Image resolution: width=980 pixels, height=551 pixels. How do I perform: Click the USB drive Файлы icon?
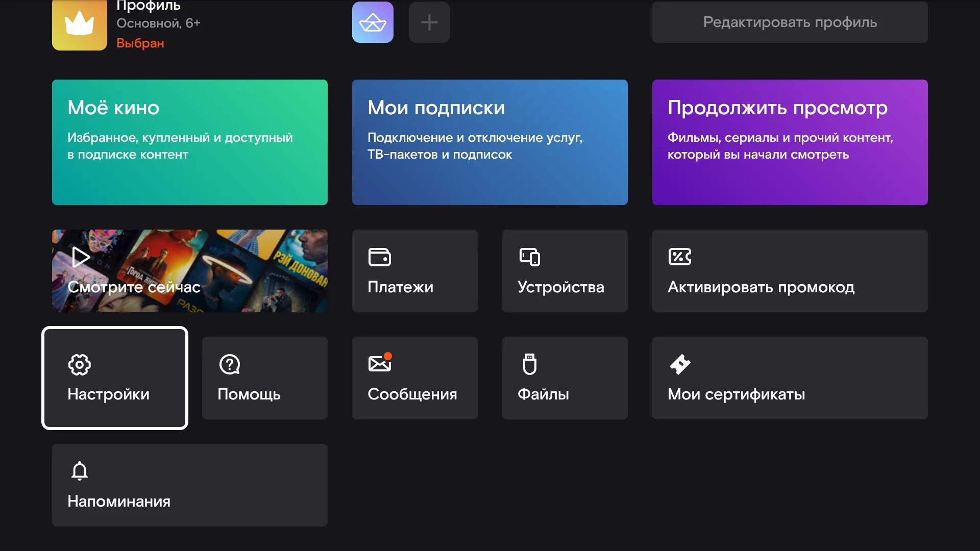tap(530, 364)
